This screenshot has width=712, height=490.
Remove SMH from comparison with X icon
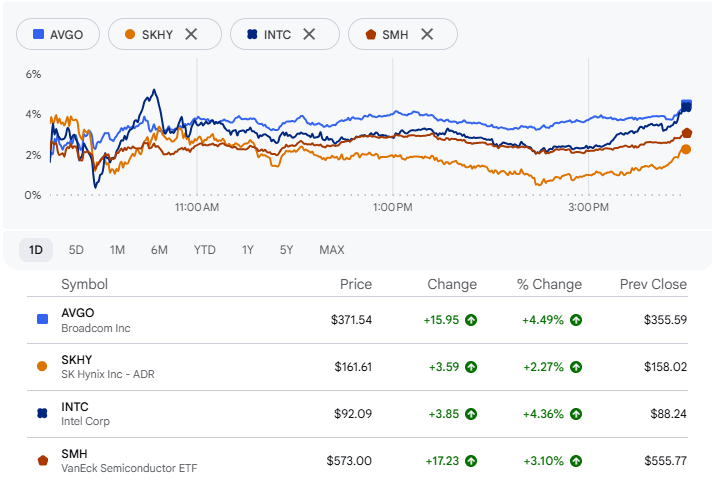pos(427,34)
